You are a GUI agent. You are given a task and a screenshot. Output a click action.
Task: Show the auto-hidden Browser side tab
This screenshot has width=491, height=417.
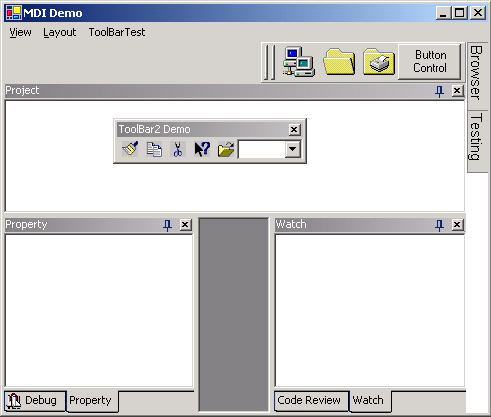[x=477, y=73]
